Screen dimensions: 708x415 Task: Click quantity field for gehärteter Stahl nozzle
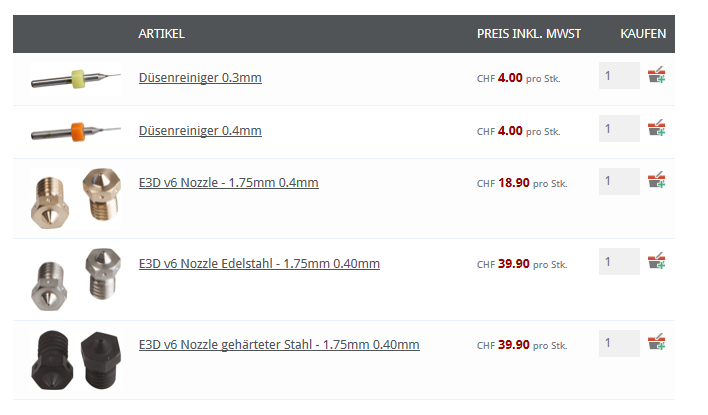(x=619, y=343)
